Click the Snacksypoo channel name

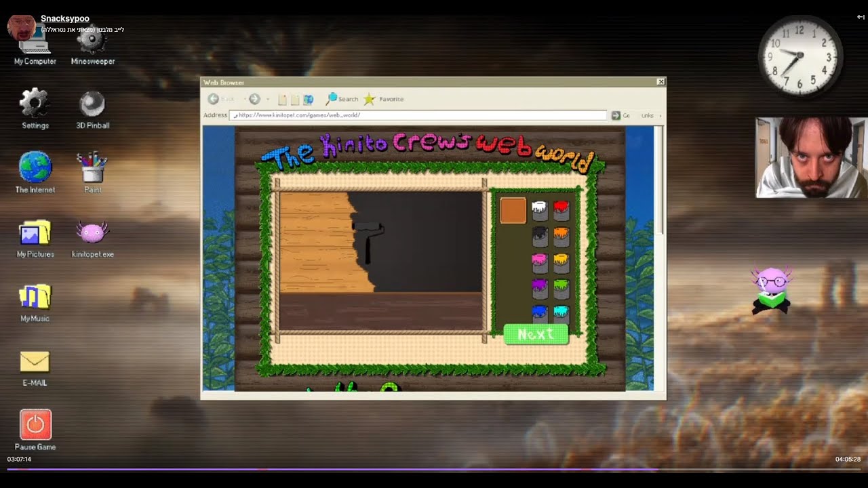(65, 18)
